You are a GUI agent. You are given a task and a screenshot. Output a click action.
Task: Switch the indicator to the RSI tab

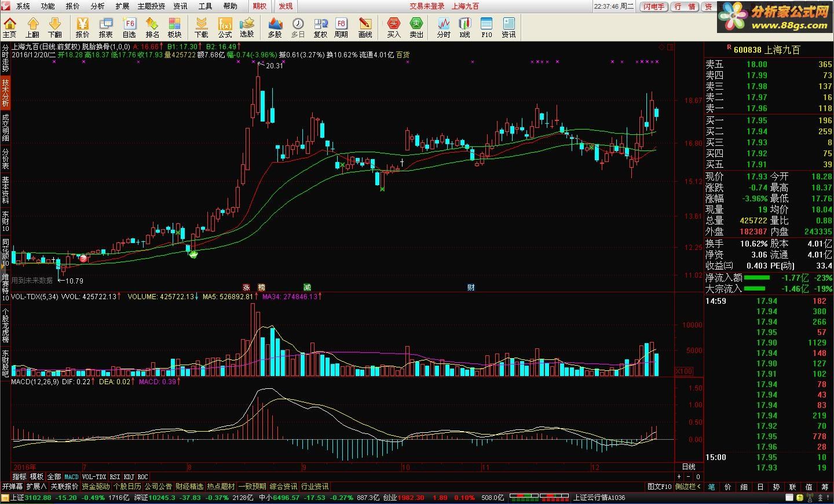point(115,477)
